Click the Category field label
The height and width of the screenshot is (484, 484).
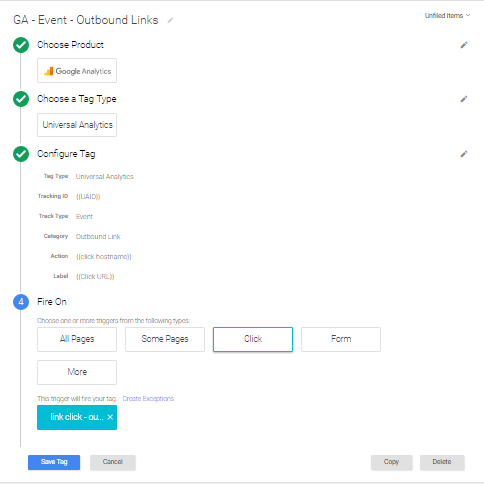[56, 236]
